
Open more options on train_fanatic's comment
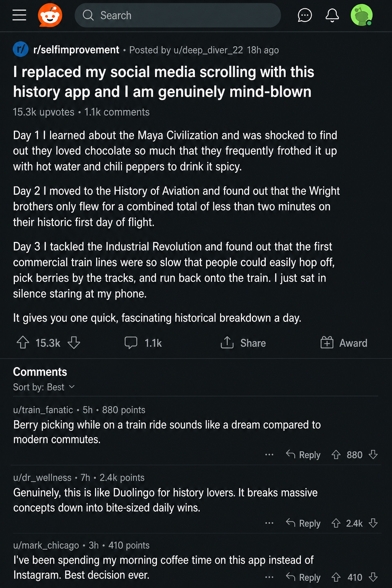269,455
